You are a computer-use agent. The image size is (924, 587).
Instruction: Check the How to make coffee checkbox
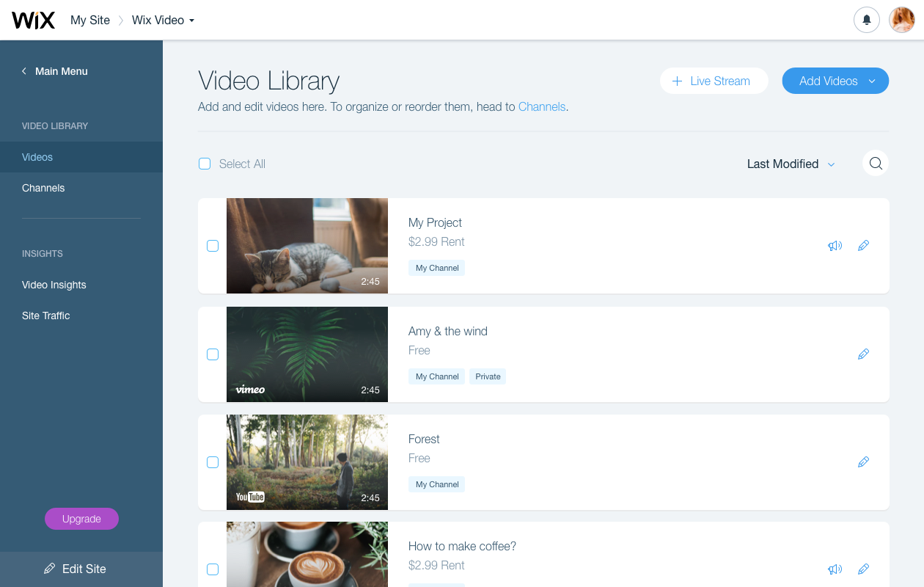tap(213, 569)
